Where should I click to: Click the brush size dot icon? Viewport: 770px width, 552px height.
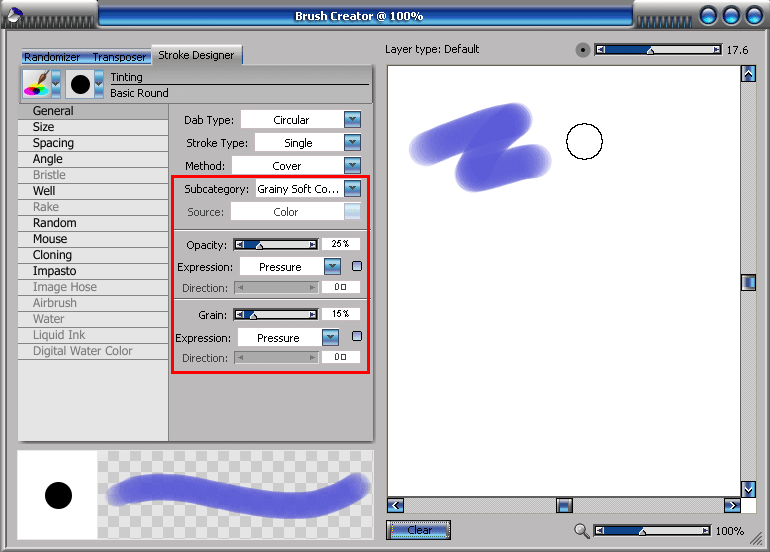coord(582,50)
